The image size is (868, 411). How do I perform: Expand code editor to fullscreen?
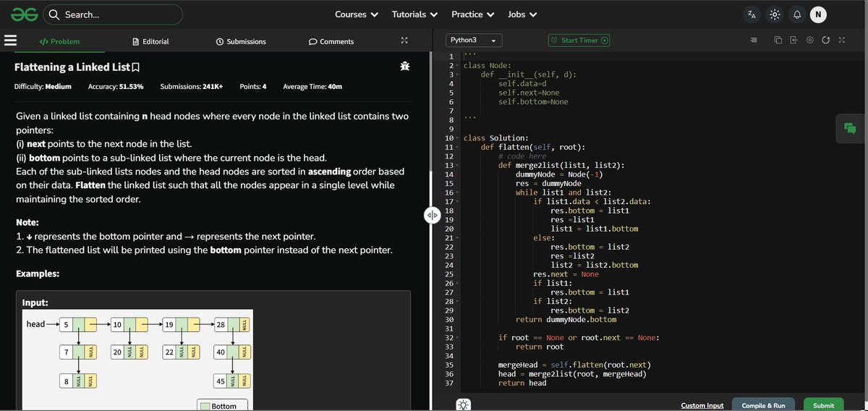point(841,40)
